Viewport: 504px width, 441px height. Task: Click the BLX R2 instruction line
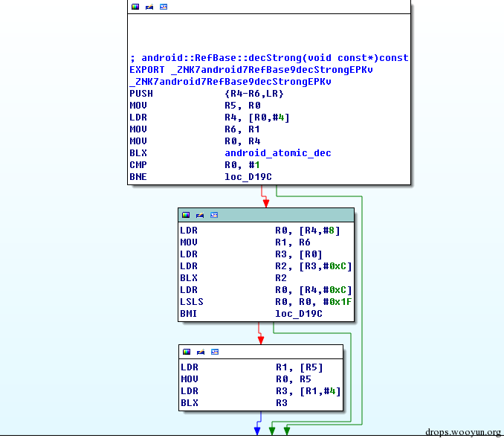tap(233, 278)
